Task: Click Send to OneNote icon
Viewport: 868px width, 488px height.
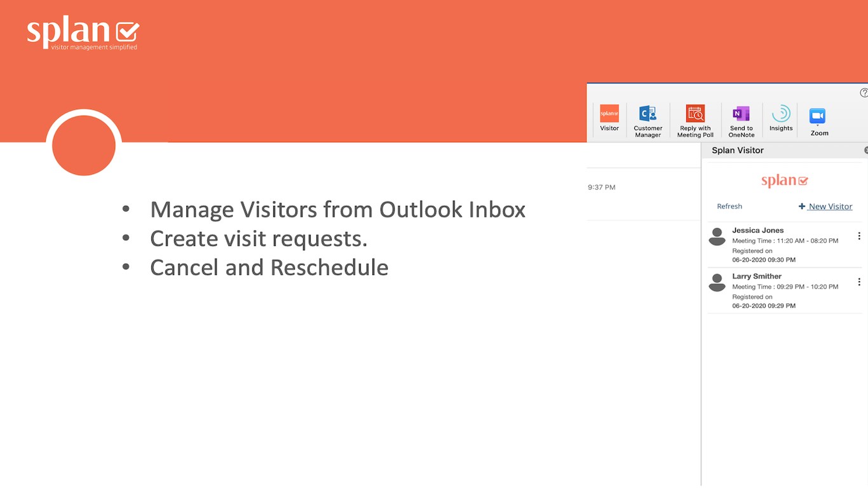Action: [x=741, y=115]
